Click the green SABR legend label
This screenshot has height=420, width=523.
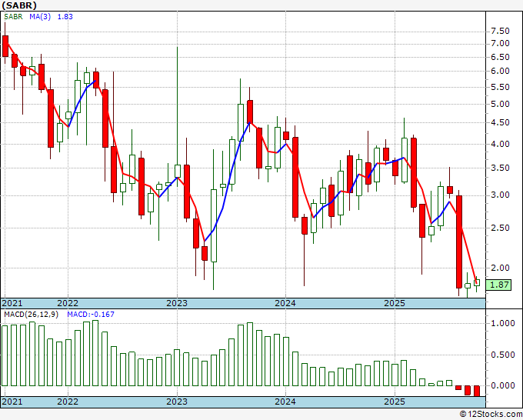pyautogui.click(x=13, y=17)
